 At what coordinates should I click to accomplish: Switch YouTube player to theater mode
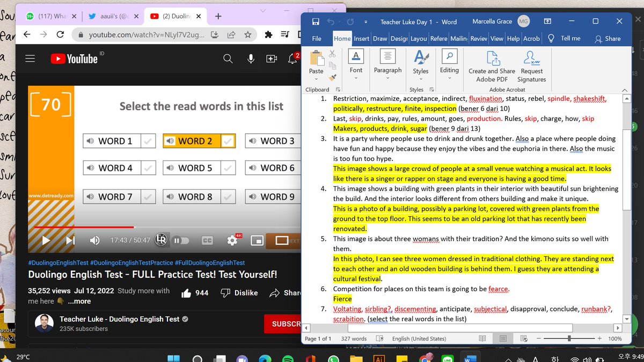(282, 241)
